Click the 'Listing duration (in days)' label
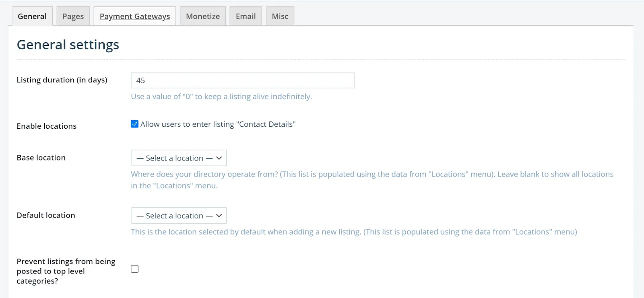Image resolution: width=644 pixels, height=298 pixels. click(62, 80)
